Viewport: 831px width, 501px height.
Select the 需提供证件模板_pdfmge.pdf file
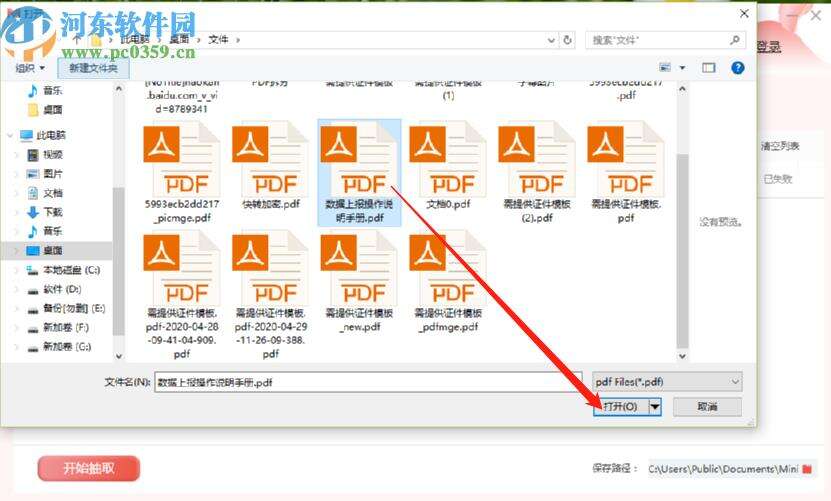click(448, 282)
